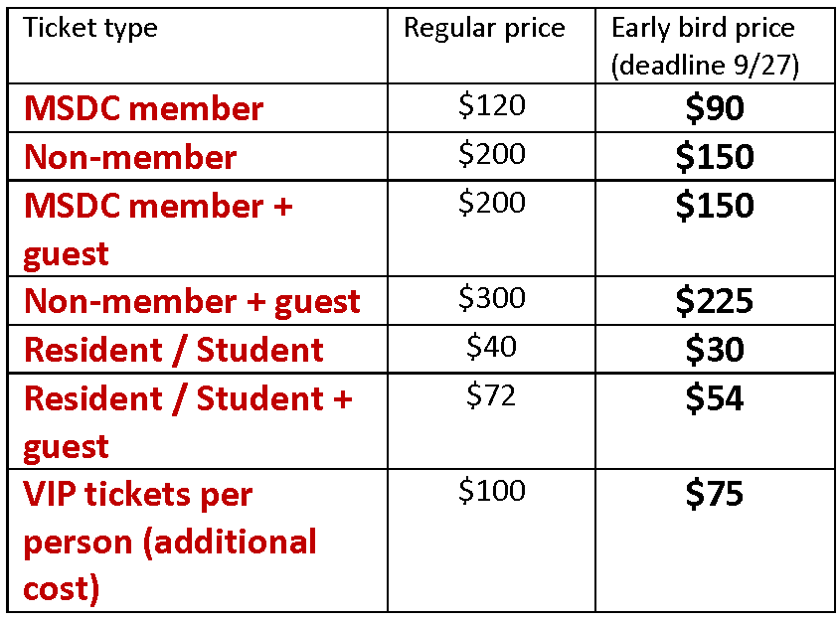Click the $120 regular price
The height and width of the screenshot is (621, 840).
491,104
